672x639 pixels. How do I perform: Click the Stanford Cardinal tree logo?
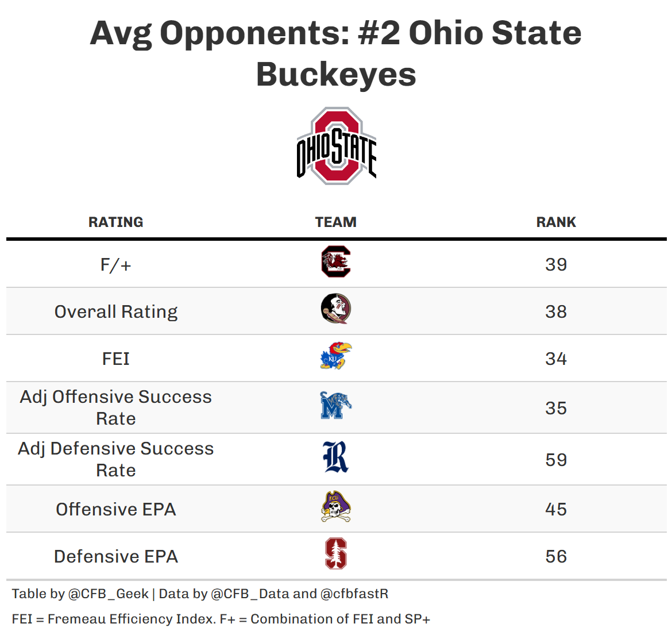[x=336, y=554]
